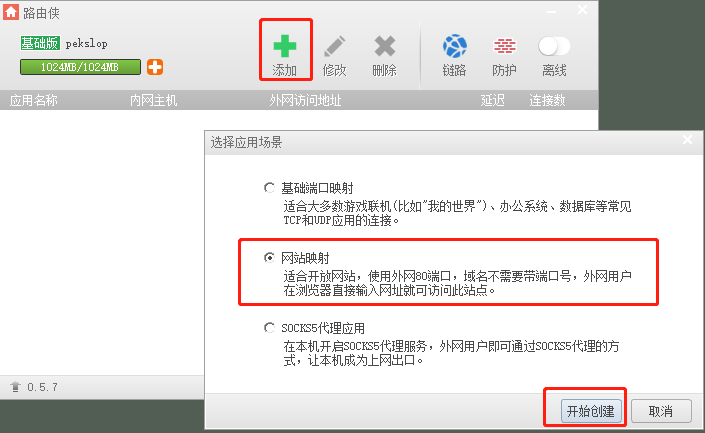705x433 pixels.
Task: Open the 防护 firewall icon
Action: [x=505, y=46]
